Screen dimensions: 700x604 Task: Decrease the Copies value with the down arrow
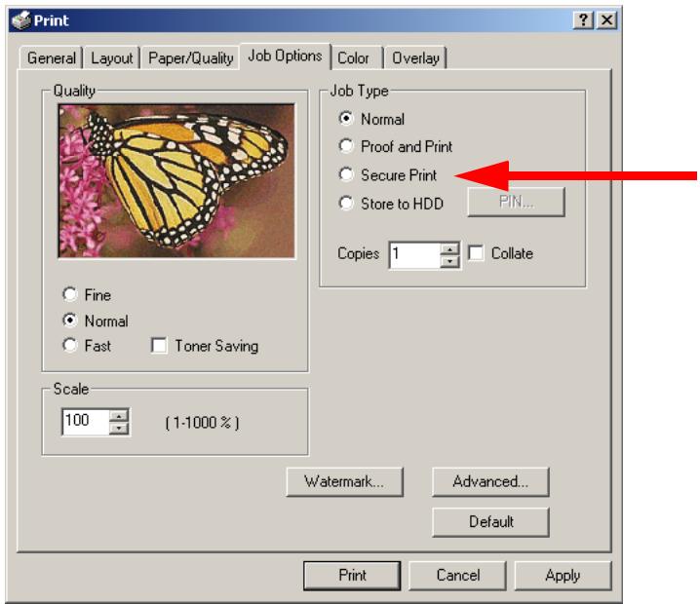click(450, 262)
